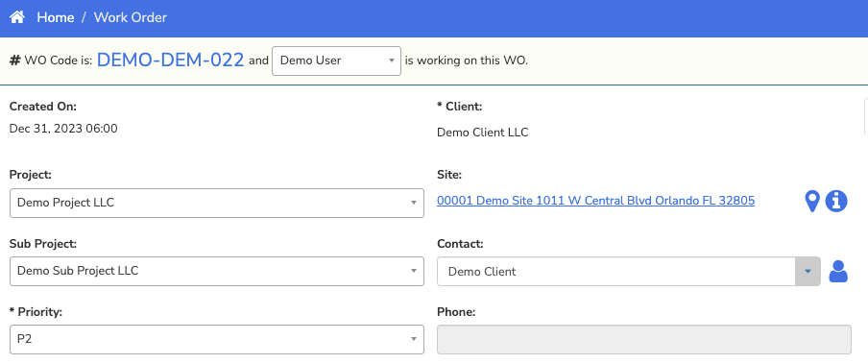Click the hash symbol before WO Code
This screenshot has height=364, width=868.
pos(15,61)
